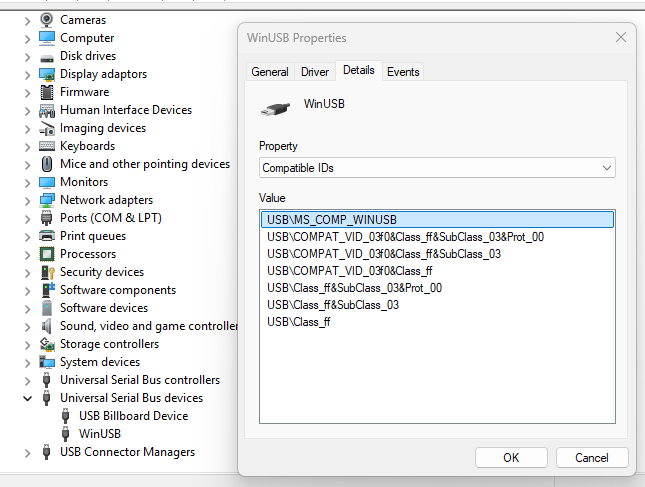Screen dimensions: 645x487
Task: Expand the Ports (COM & LPT) node
Action: pyautogui.click(x=27, y=218)
